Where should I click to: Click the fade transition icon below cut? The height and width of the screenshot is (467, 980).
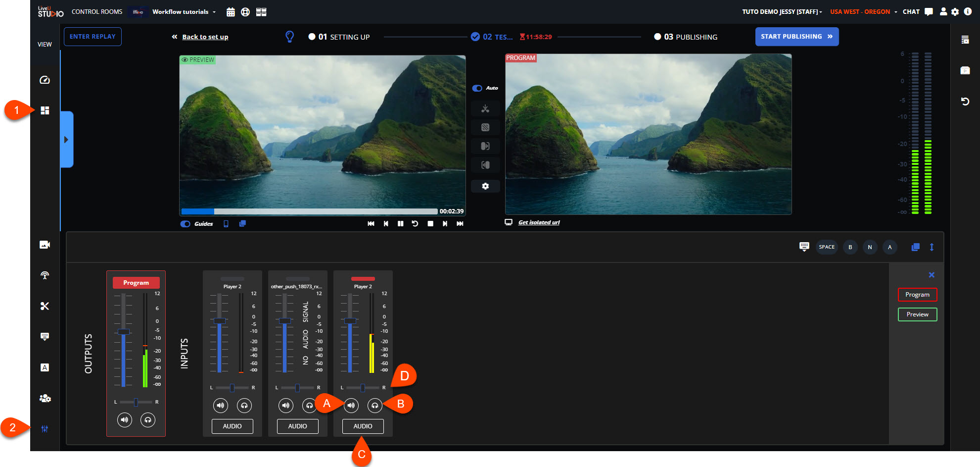485,127
